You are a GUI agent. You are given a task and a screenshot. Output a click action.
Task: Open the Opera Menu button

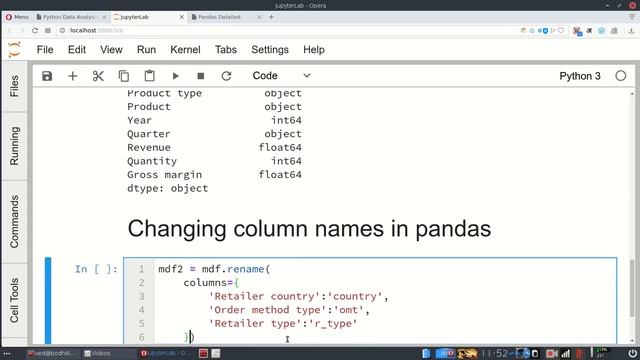(17, 17)
